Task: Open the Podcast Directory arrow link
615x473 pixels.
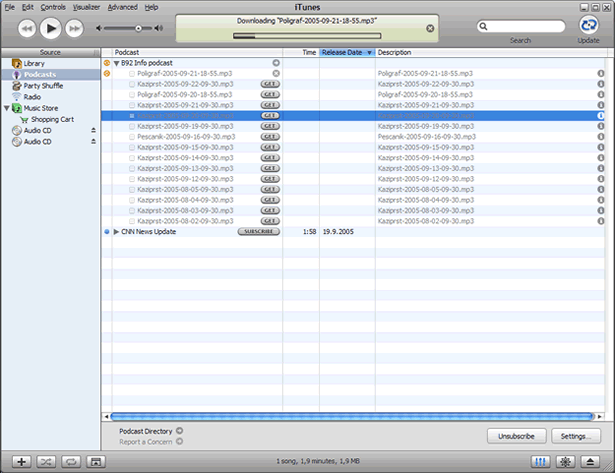Action: pos(179,431)
